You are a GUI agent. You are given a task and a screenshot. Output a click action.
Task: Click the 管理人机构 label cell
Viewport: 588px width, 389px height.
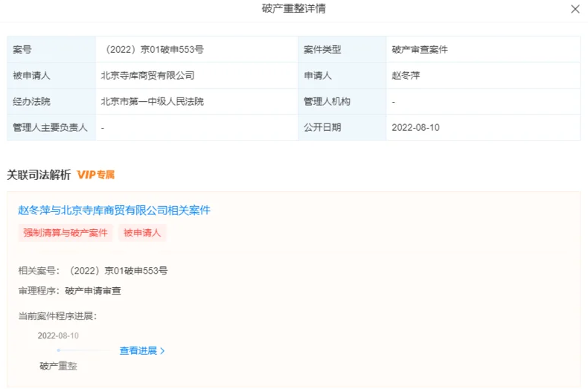327,101
